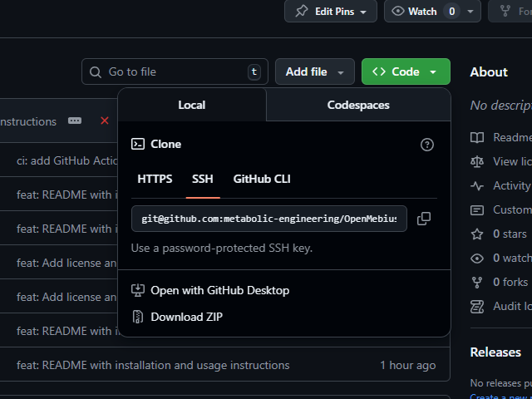Click the Go to file search field
Image resolution: width=532 pixels, height=399 pixels.
click(x=175, y=71)
